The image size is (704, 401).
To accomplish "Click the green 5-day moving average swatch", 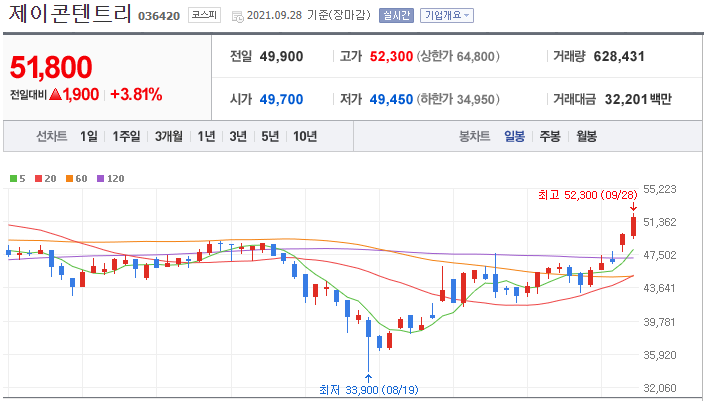I will click(x=13, y=179).
